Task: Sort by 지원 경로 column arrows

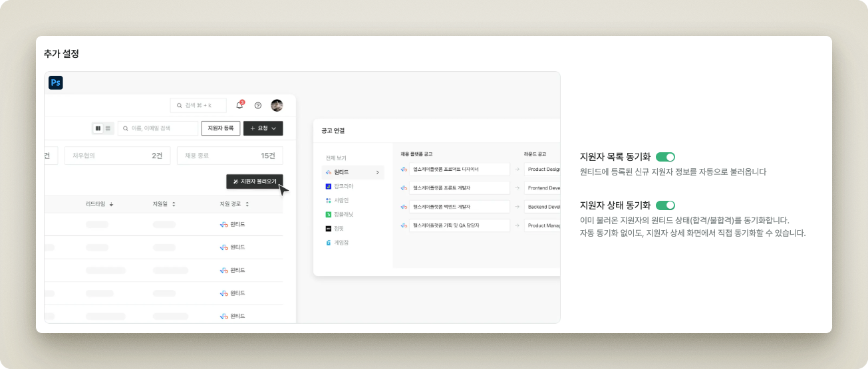Action: [247, 204]
